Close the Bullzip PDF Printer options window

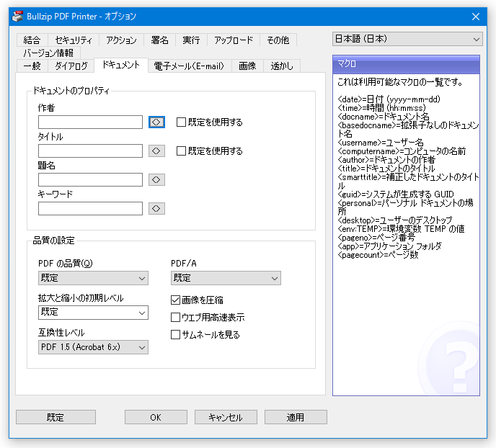coord(476,17)
